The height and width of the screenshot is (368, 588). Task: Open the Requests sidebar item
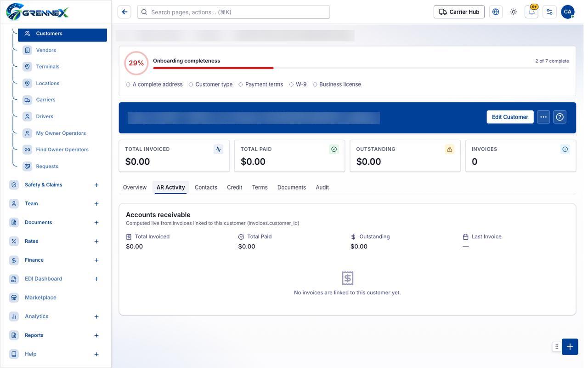point(62,166)
